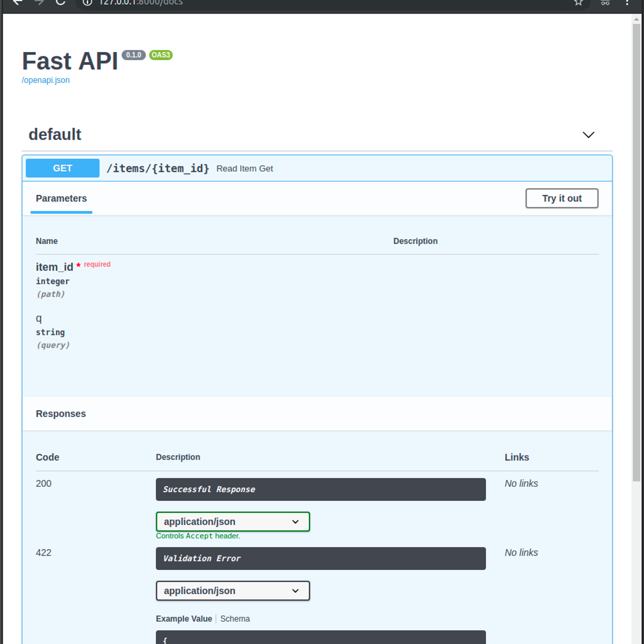Select the Parameters tab
The width and height of the screenshot is (644, 644).
(61, 198)
